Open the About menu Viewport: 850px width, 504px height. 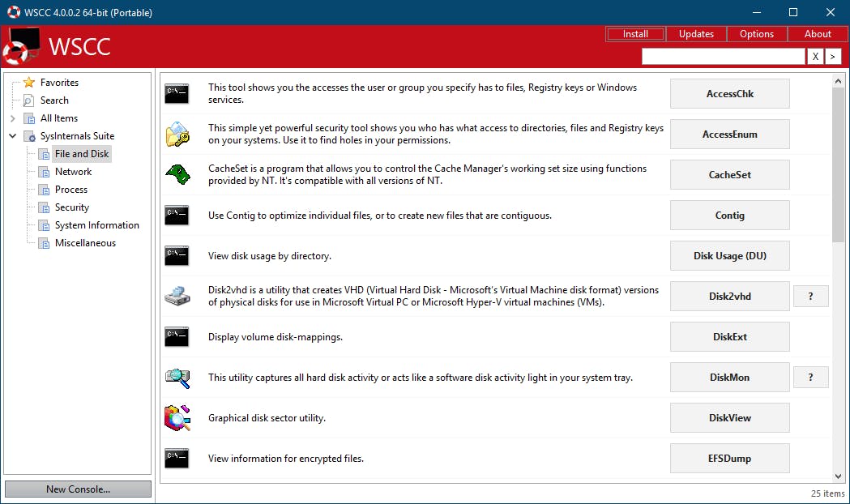click(x=818, y=34)
